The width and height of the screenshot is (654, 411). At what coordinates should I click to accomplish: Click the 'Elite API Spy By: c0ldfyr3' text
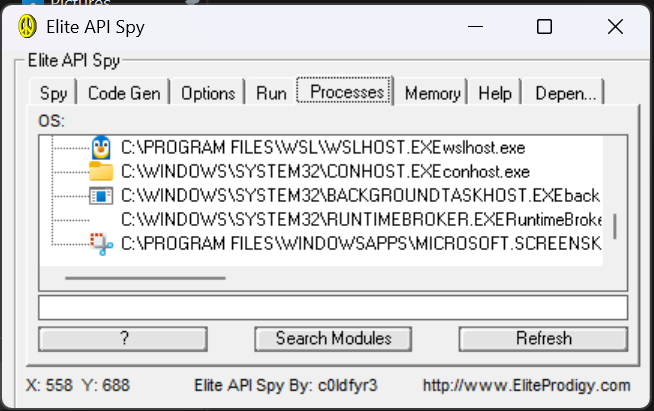coord(286,386)
